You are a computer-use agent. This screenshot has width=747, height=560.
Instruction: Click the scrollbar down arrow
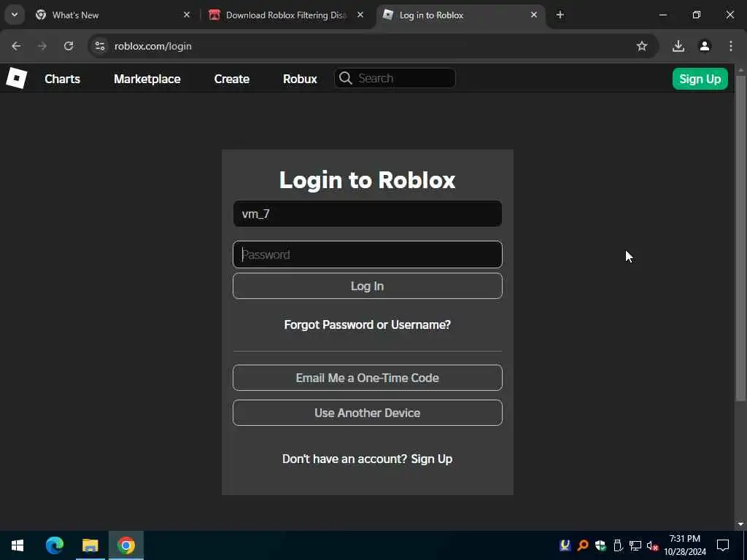(x=740, y=524)
